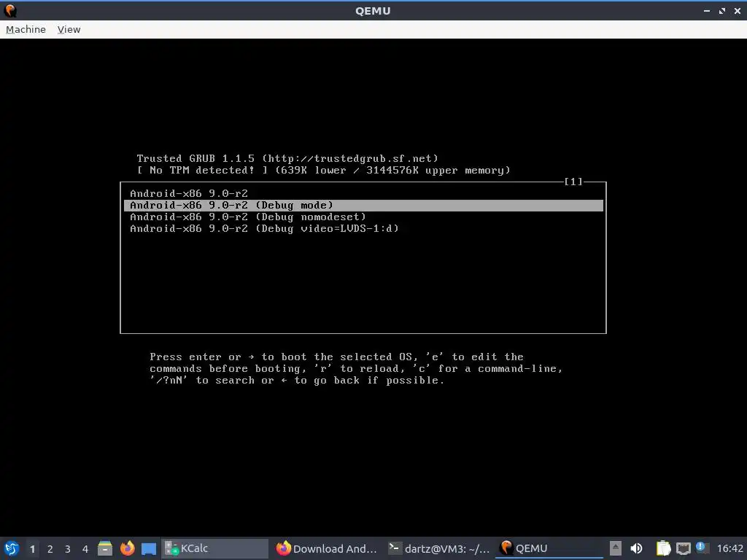This screenshot has width=747, height=560.
Task: Click the No TPM detected message
Action: pyautogui.click(x=202, y=171)
